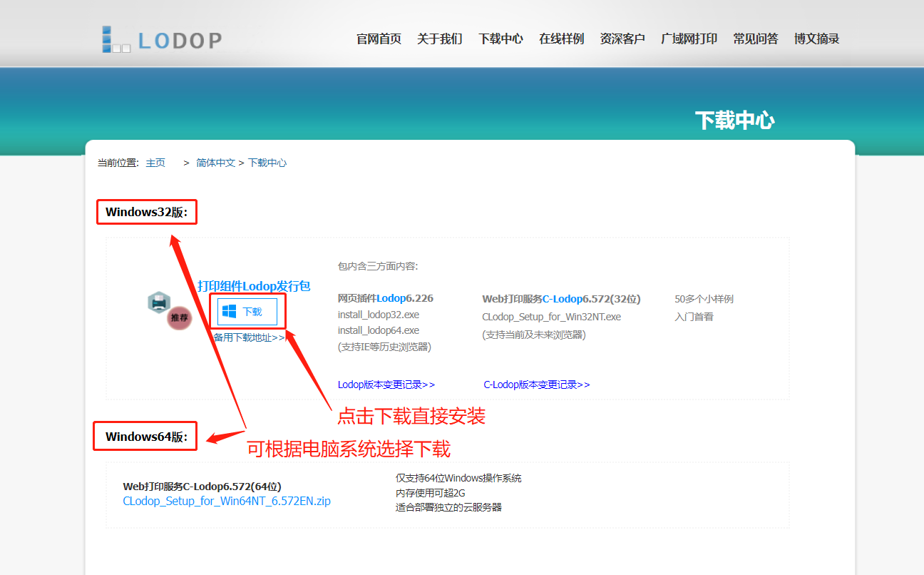The image size is (924, 575).
Task: Click the 打印组件Lodop发行包 title link
Action: tap(254, 286)
